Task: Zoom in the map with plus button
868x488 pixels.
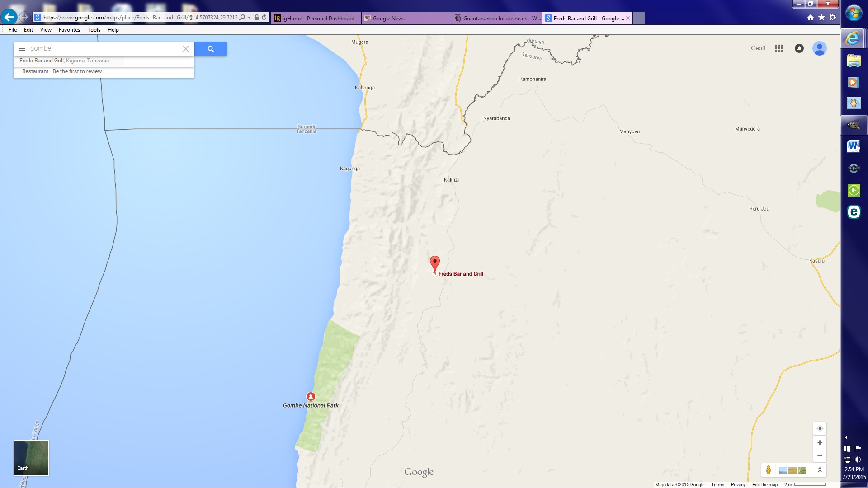Action: pyautogui.click(x=820, y=443)
